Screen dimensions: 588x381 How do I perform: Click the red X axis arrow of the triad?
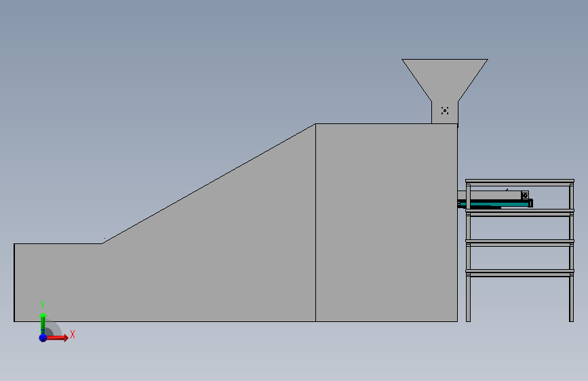pyautogui.click(x=57, y=338)
